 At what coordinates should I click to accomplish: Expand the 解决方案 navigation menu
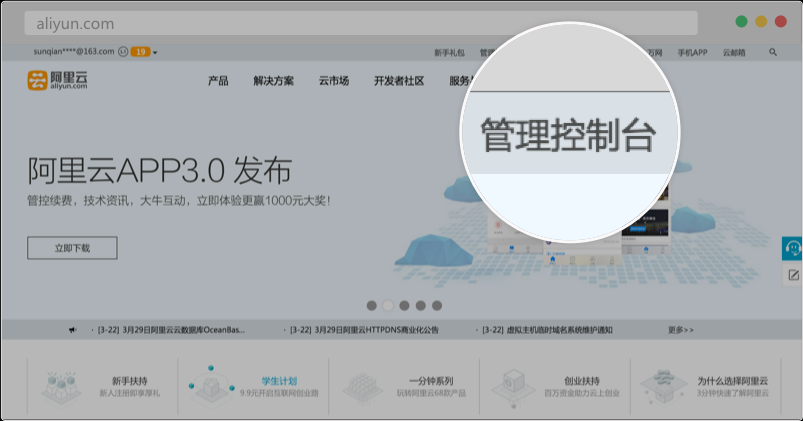pyautogui.click(x=274, y=81)
